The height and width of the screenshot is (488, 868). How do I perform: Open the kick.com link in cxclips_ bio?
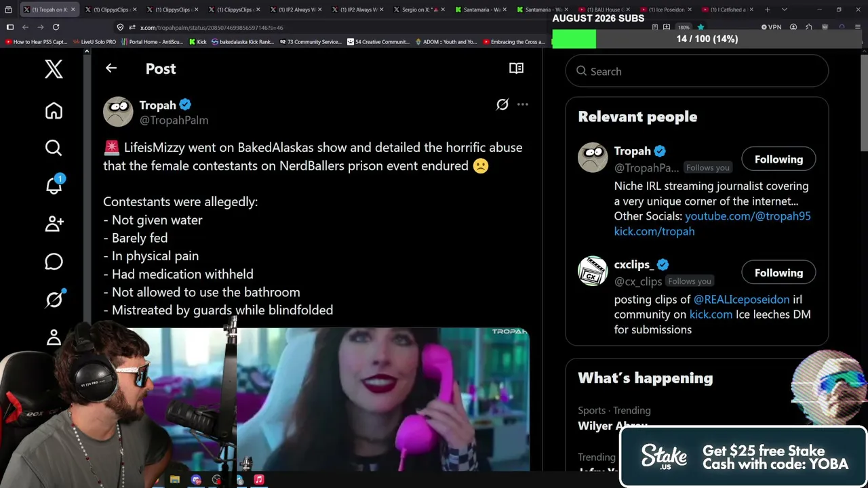click(x=711, y=314)
